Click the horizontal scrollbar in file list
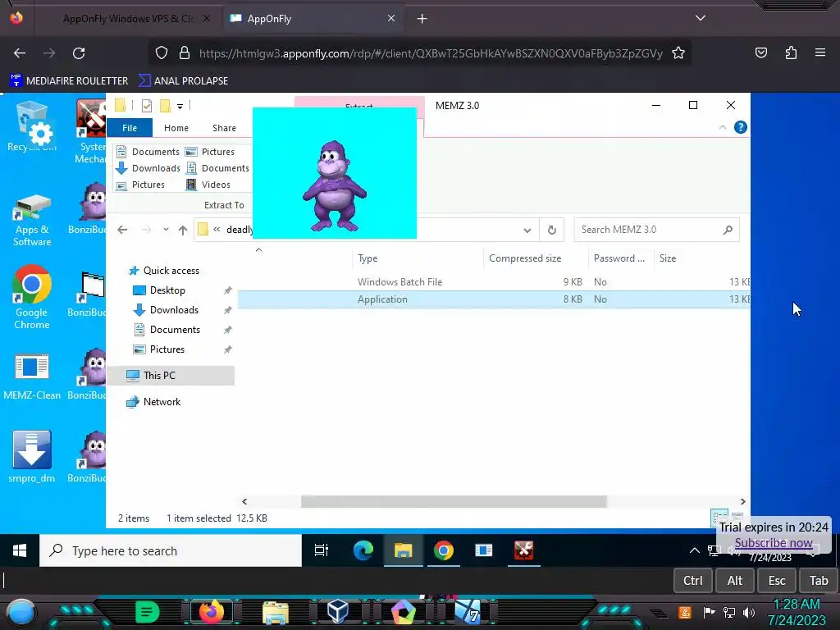 tap(454, 501)
